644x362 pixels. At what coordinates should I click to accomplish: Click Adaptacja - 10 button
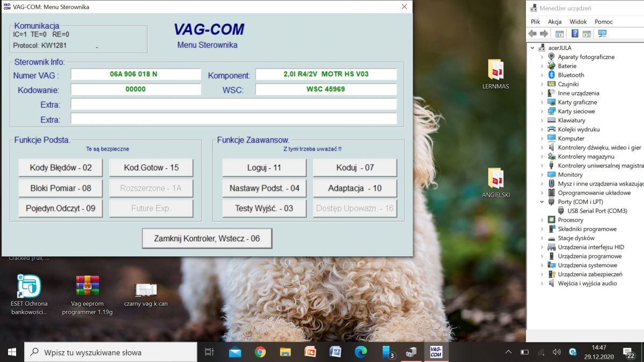(x=355, y=188)
